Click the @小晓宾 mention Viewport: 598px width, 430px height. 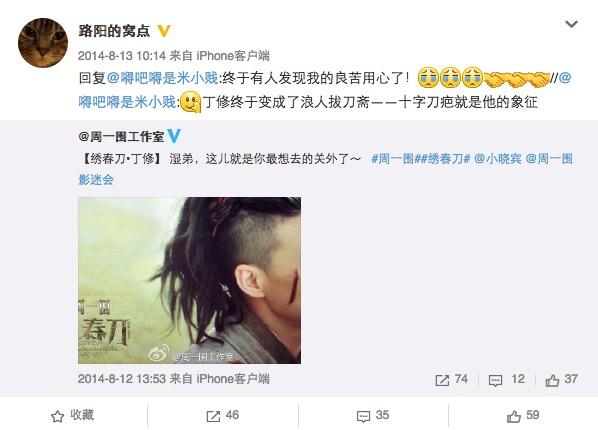[x=498, y=158]
